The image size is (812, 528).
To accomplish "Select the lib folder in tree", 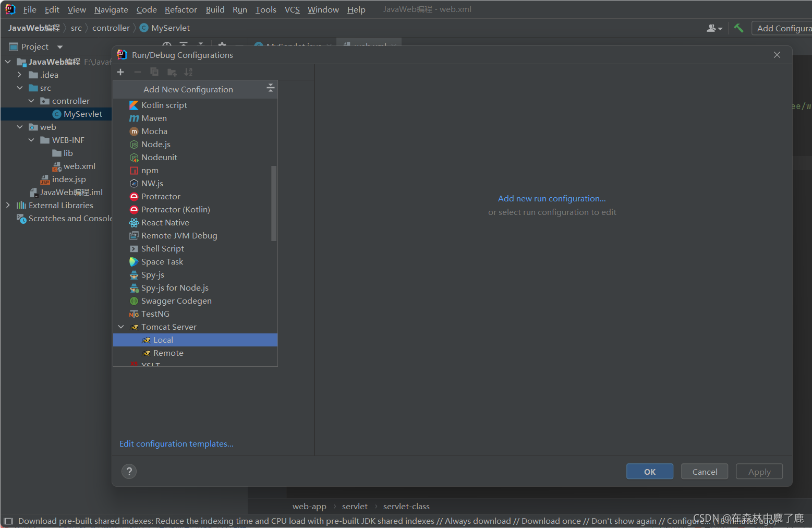I will [63, 153].
